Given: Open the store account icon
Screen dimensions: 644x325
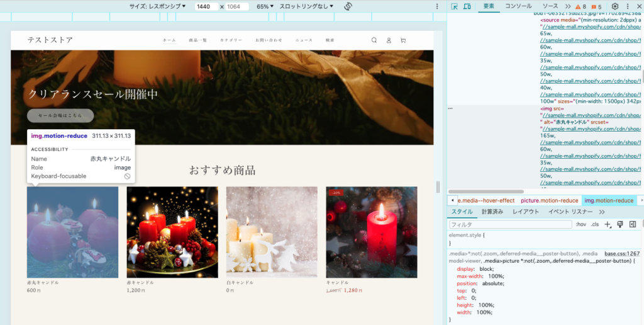Looking at the screenshot, I should [389, 40].
